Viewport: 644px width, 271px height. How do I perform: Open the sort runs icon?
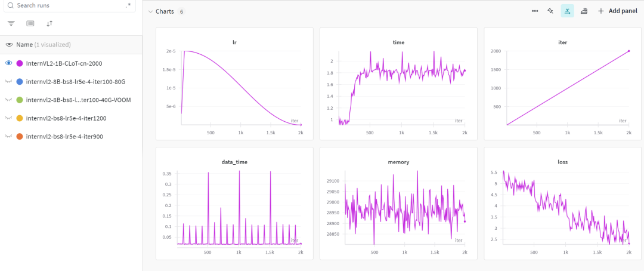tap(49, 23)
